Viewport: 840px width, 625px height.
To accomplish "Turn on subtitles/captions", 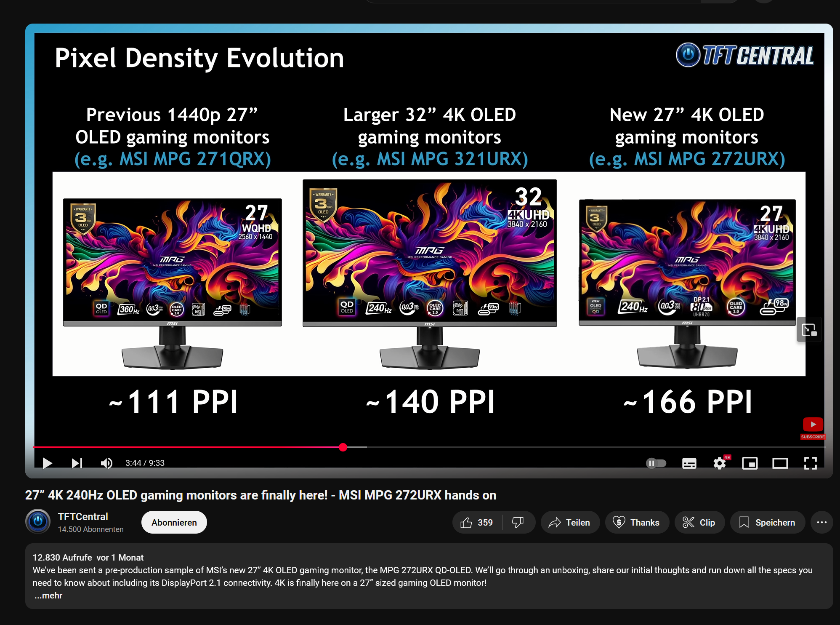I will pos(689,463).
